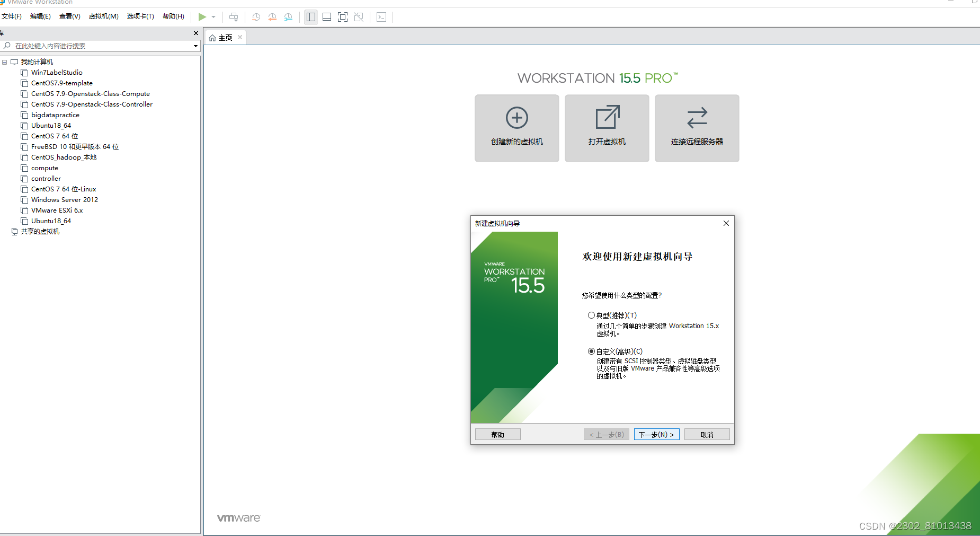Image resolution: width=980 pixels, height=536 pixels.
Task: Click the Windows Server 2012 VM icon
Action: [x=24, y=200]
